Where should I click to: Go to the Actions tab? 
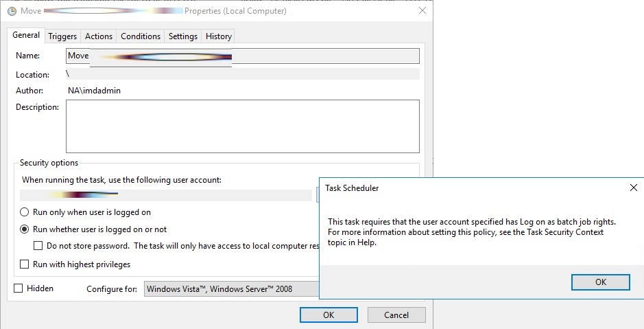[99, 36]
